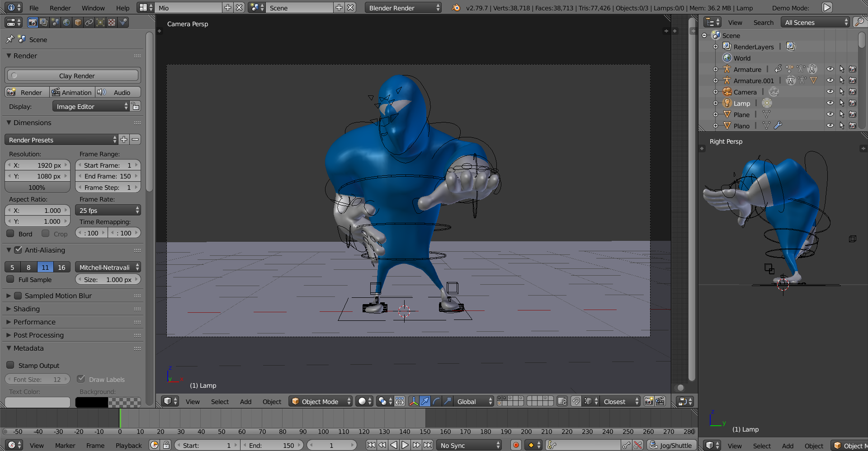Viewport: 868px width, 451px height.
Task: Open the World properties tab icon
Action: point(66,23)
